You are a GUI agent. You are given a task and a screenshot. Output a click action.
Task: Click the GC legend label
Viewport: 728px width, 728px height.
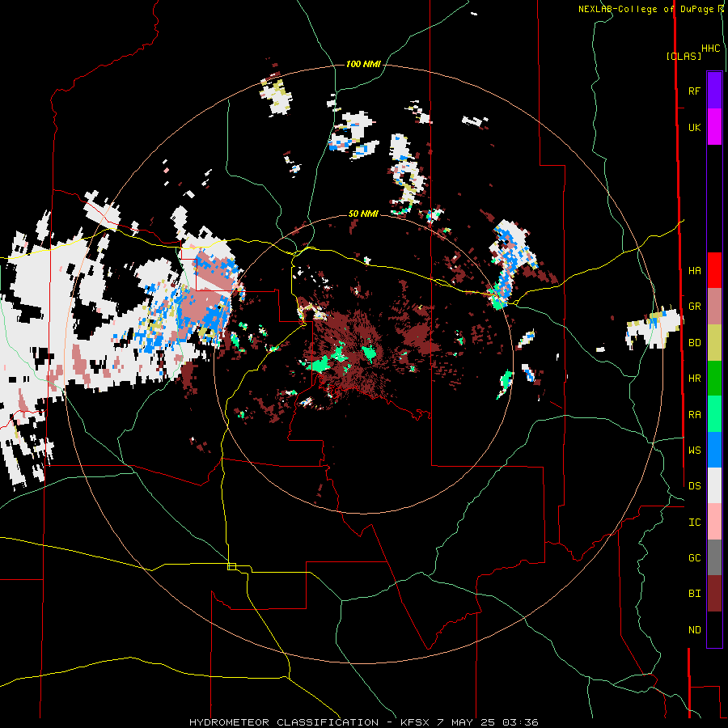point(694,557)
